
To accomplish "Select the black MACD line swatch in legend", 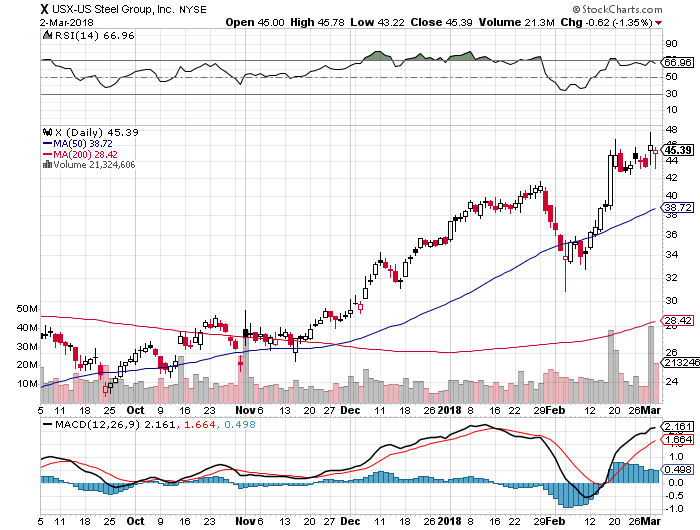I will pyautogui.click(x=47, y=425).
